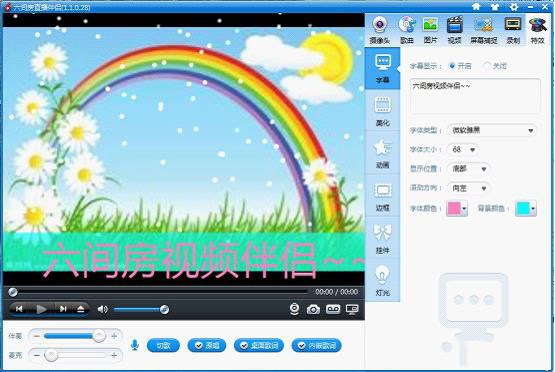
Task: Click the 00:00 / 00:00 time display
Action: point(336,292)
